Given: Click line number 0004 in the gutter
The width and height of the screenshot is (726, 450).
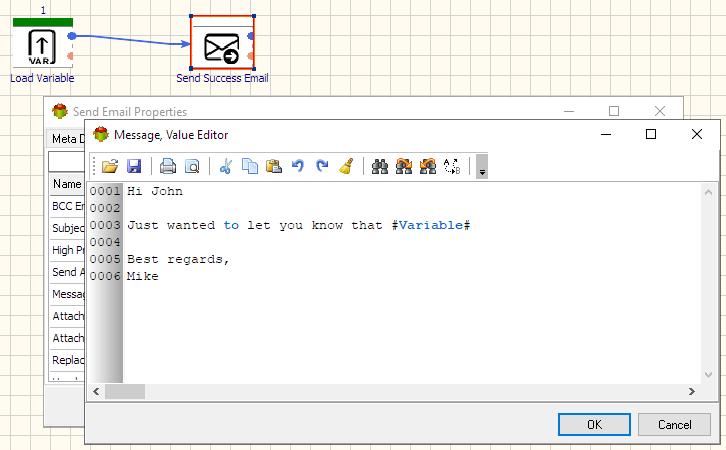Looking at the screenshot, I should click(x=105, y=242).
